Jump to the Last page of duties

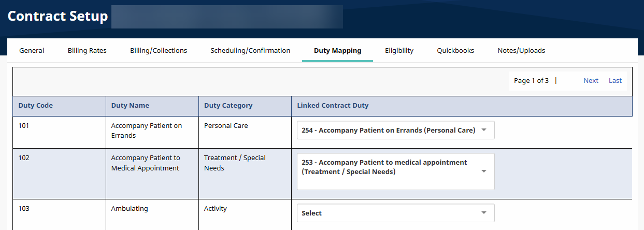pyautogui.click(x=615, y=81)
